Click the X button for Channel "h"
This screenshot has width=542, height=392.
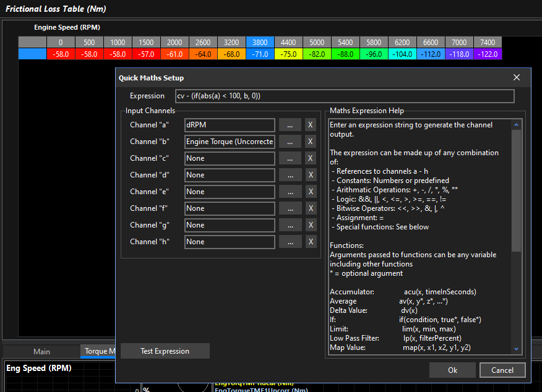tap(311, 242)
